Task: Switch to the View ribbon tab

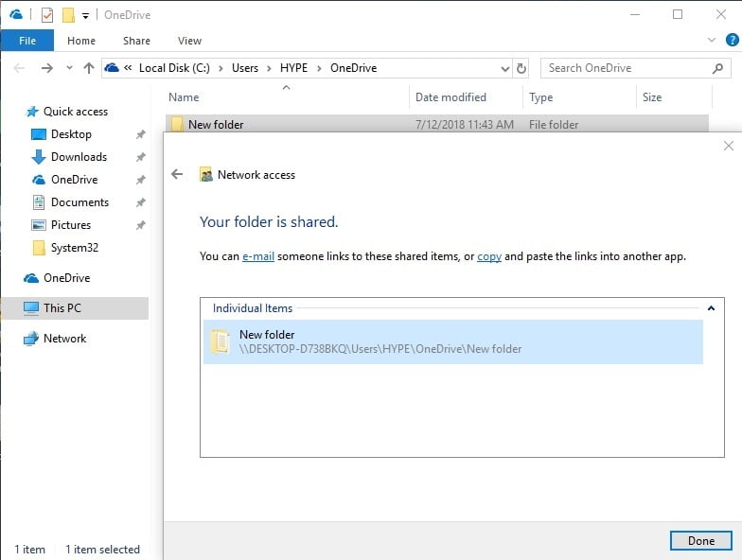Action: click(x=189, y=41)
